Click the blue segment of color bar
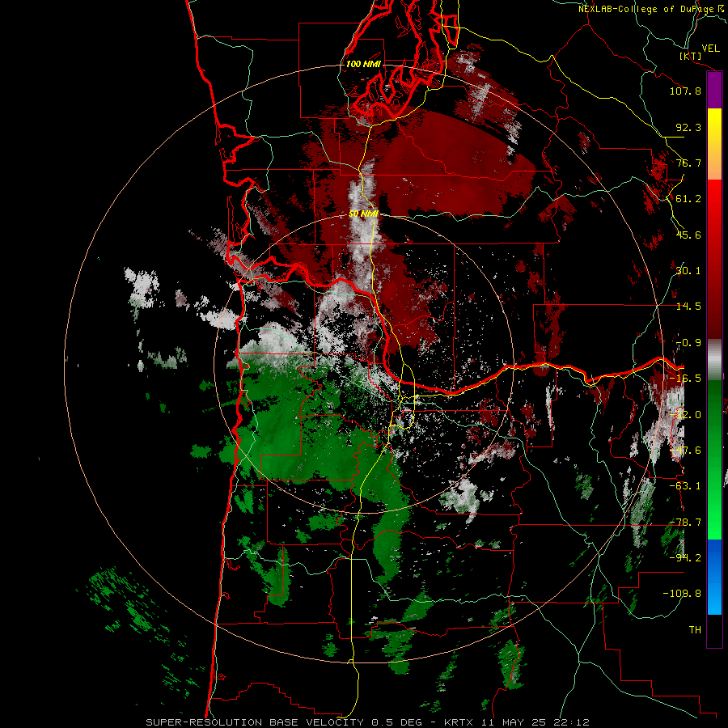The image size is (728, 728). [x=714, y=577]
